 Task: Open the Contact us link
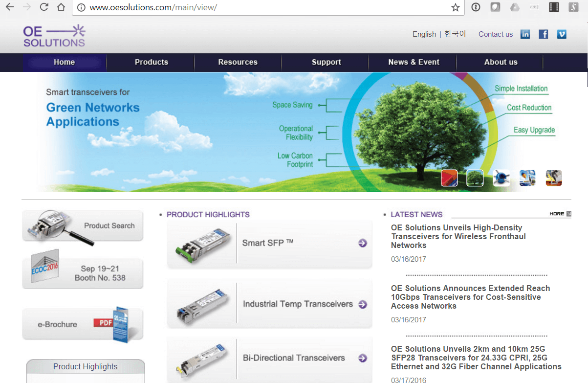click(496, 34)
